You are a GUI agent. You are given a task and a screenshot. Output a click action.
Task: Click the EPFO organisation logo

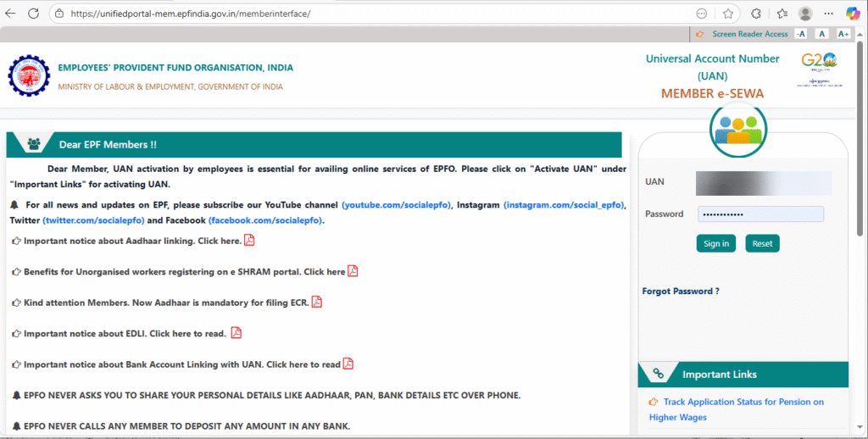(29, 75)
